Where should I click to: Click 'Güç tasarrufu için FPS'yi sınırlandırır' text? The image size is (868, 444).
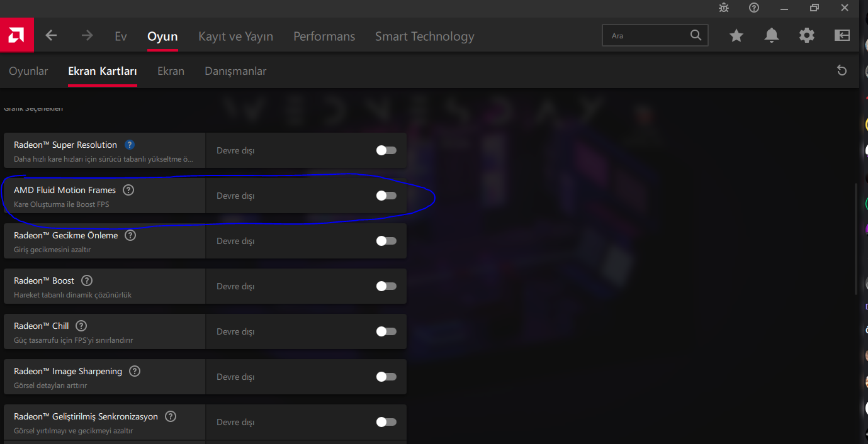click(x=74, y=340)
